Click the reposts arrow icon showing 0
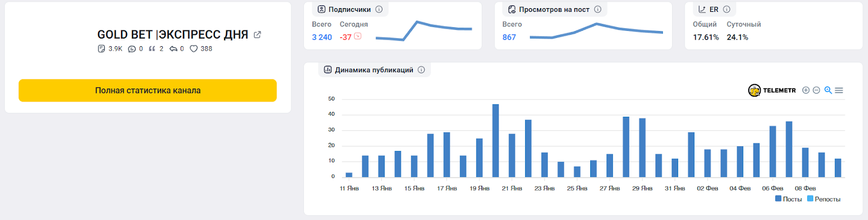Image resolution: width=868 pixels, height=220 pixels. [x=174, y=49]
